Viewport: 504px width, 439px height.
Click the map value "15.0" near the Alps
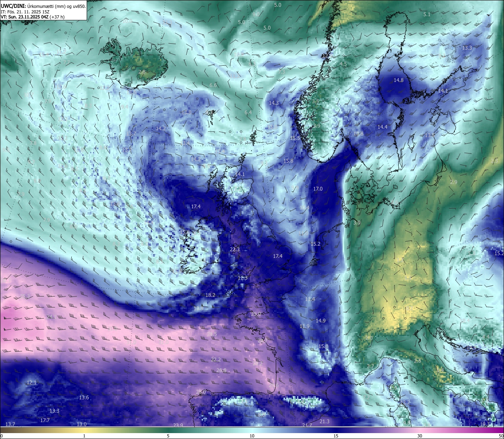coord(323,346)
